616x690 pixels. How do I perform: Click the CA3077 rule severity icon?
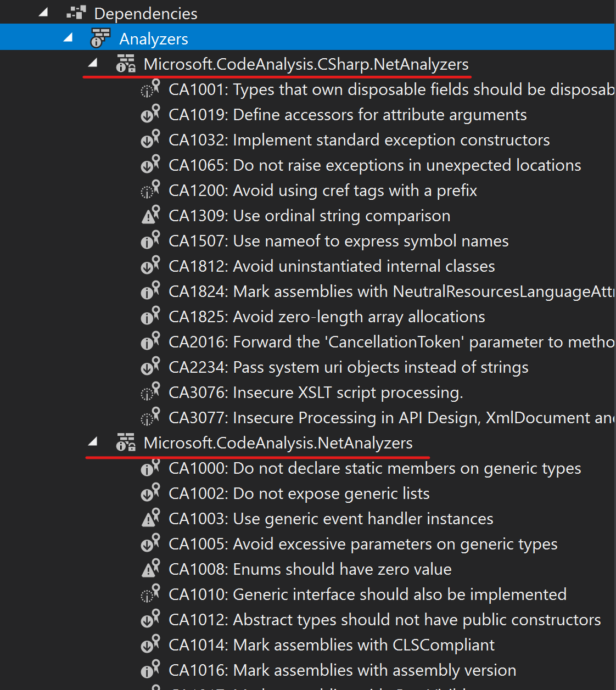click(x=150, y=417)
